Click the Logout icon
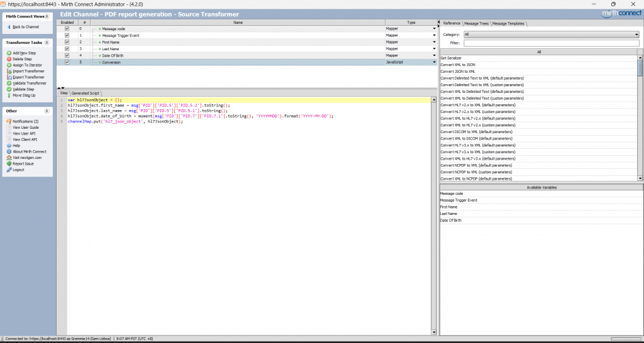 point(9,170)
